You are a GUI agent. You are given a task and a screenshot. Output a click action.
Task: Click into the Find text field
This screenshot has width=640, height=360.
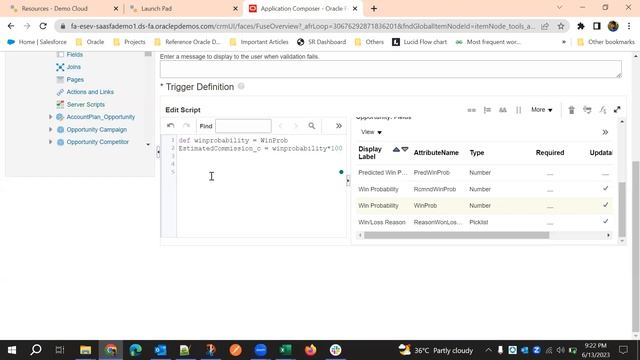[243, 126]
